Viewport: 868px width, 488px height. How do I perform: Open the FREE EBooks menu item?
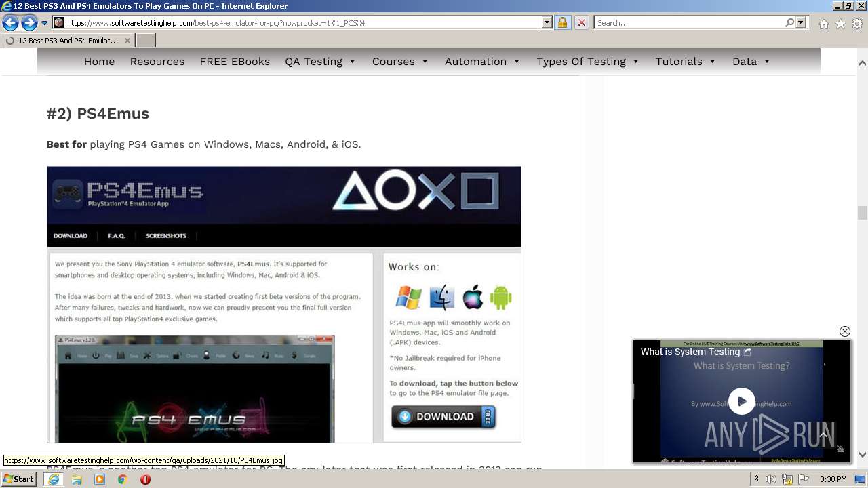235,61
